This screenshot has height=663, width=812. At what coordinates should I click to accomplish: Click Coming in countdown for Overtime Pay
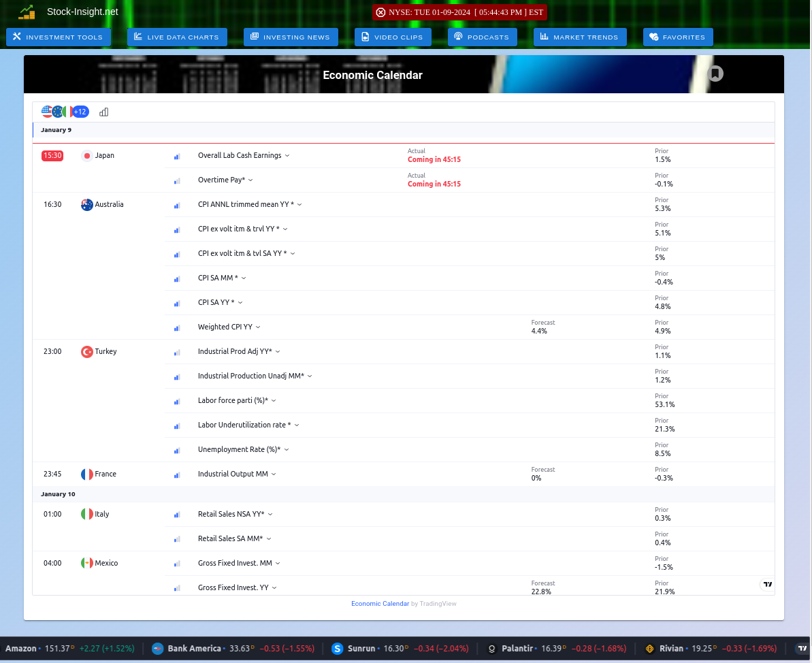pos(434,184)
